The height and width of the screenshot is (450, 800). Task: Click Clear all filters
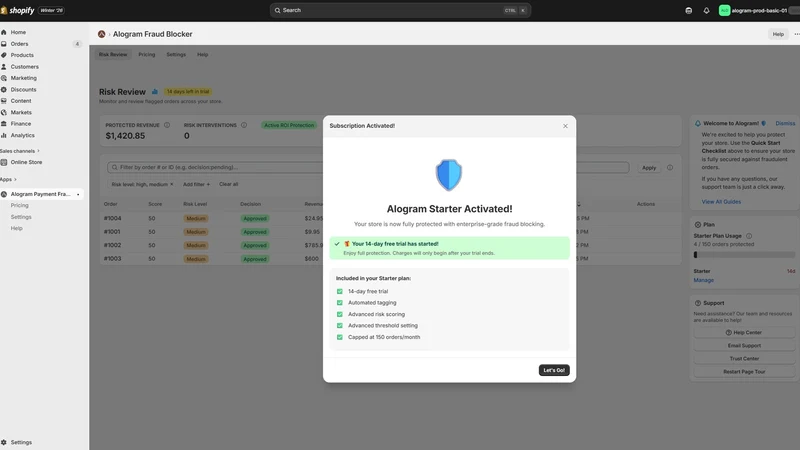(x=229, y=184)
